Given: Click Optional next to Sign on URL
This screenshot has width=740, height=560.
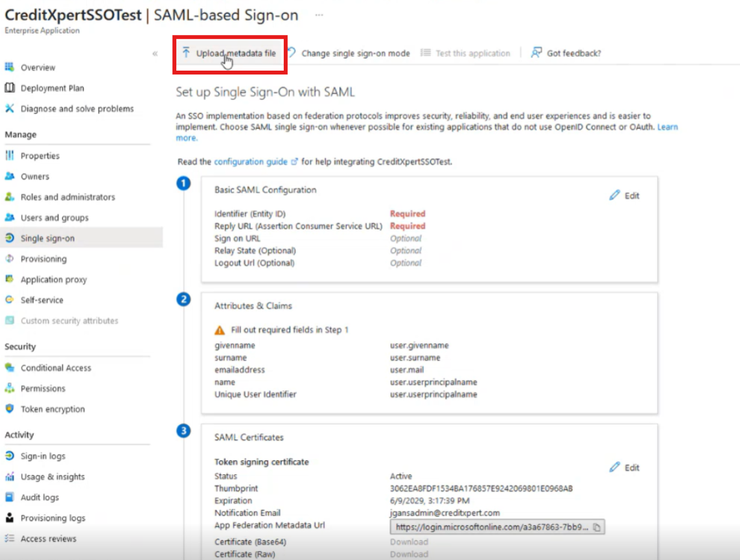Looking at the screenshot, I should tap(406, 239).
